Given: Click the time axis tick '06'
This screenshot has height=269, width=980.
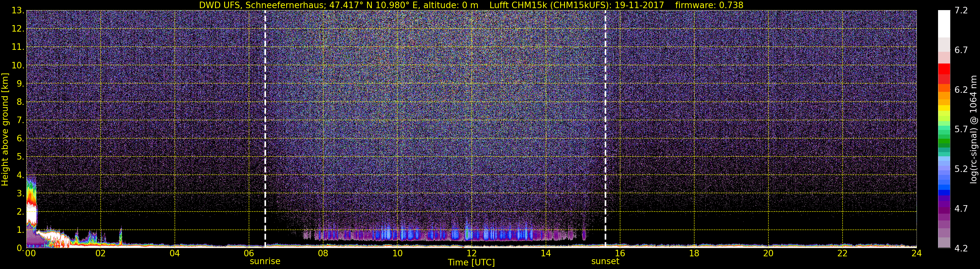Looking at the screenshot, I should coord(249,253).
